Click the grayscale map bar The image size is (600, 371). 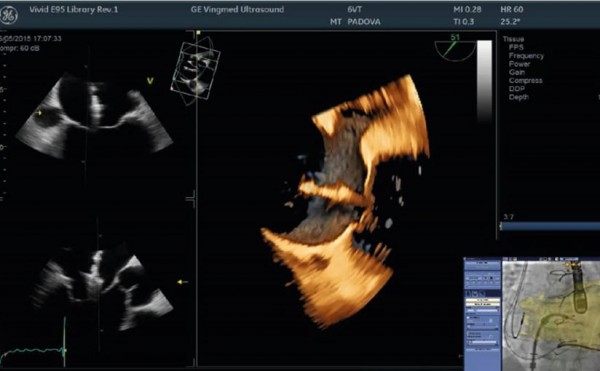[484, 81]
